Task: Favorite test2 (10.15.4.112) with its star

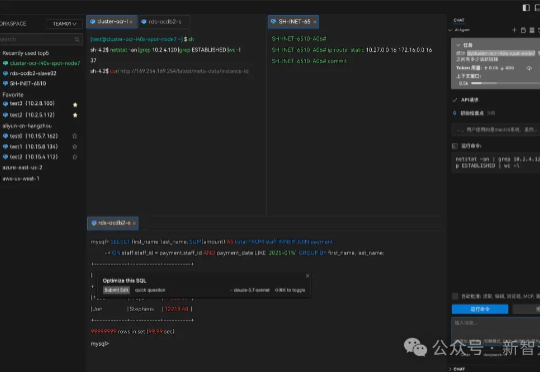Action: point(75,157)
